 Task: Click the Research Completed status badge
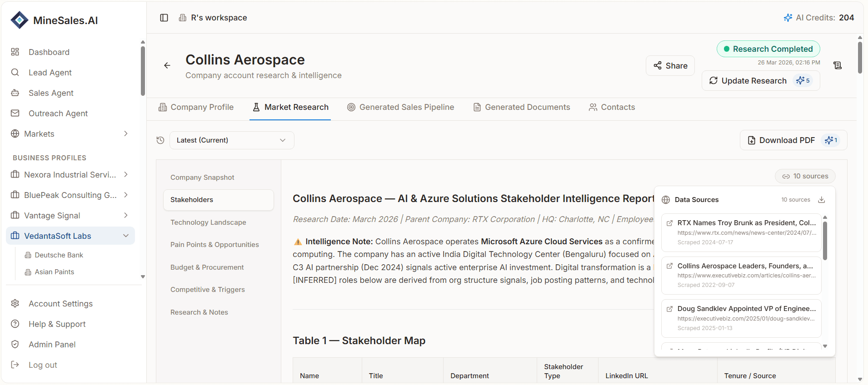(768, 49)
